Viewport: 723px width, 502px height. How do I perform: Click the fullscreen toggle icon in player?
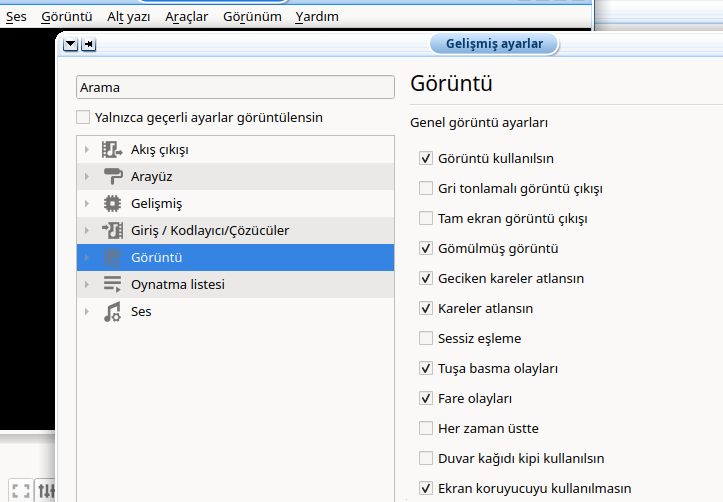(20, 491)
